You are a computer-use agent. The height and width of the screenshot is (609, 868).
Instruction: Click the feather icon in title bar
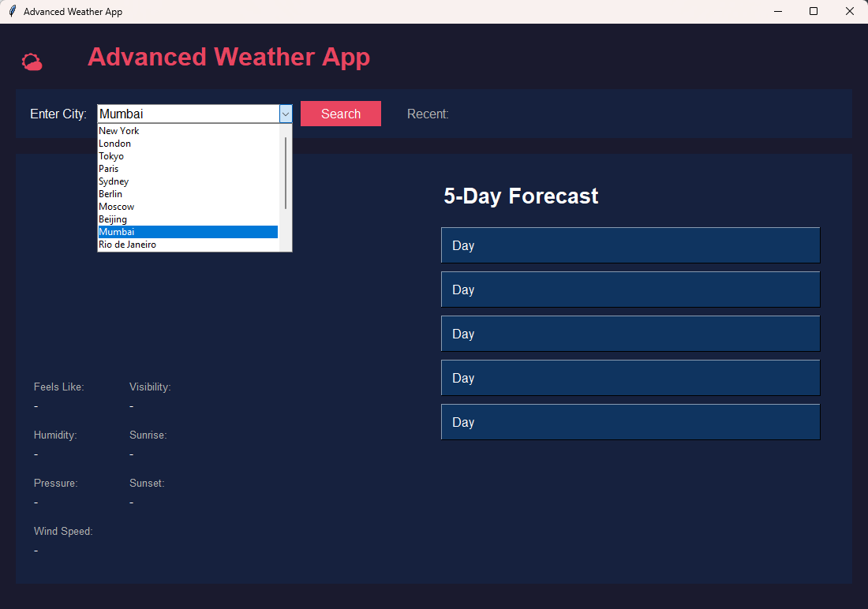(x=12, y=12)
